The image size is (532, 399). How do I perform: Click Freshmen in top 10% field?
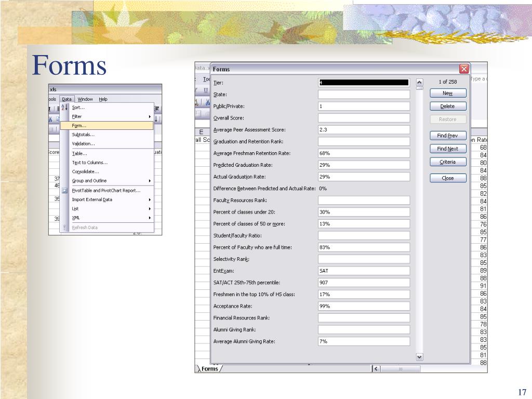click(364, 294)
